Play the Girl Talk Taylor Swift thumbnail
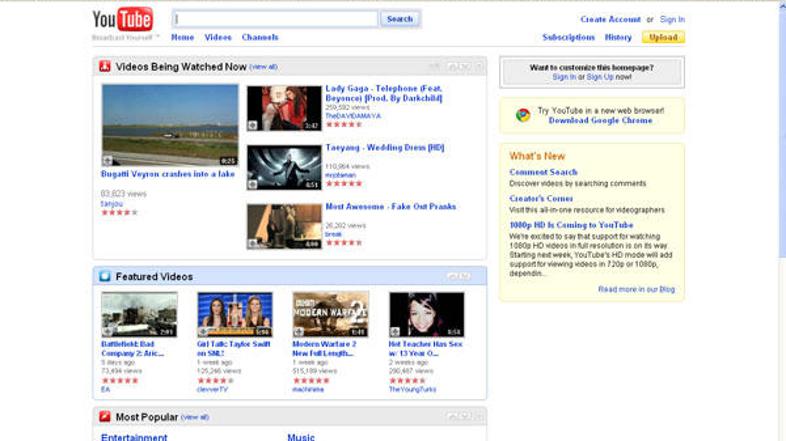The image size is (786, 441). (x=234, y=314)
